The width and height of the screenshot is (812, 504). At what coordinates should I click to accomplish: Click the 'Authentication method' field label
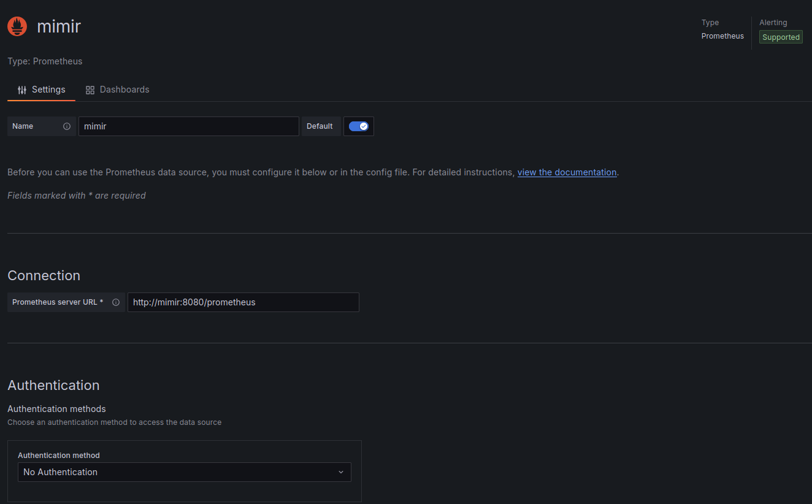click(x=59, y=456)
